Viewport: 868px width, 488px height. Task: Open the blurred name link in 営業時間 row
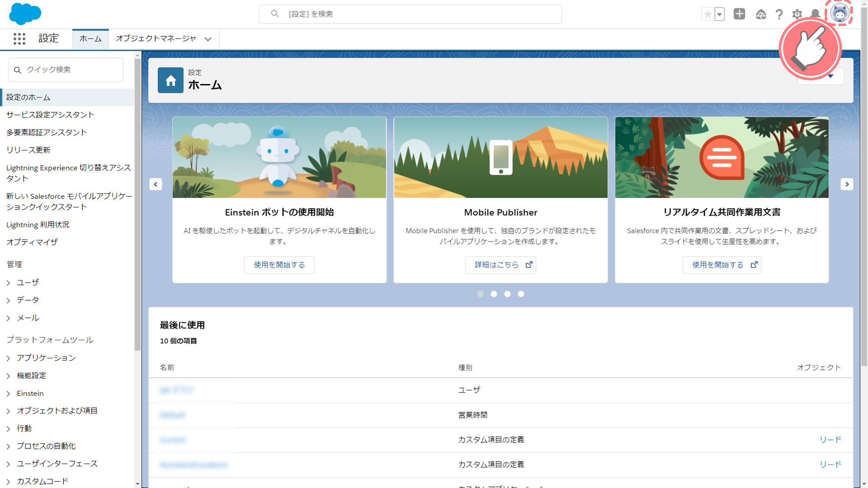(x=172, y=415)
